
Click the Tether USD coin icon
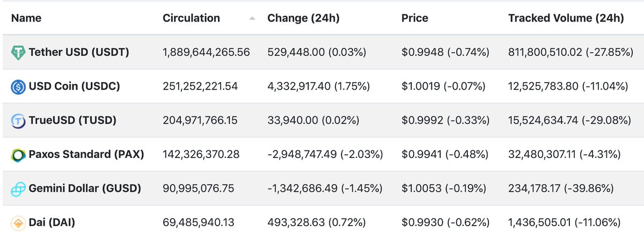click(18, 52)
